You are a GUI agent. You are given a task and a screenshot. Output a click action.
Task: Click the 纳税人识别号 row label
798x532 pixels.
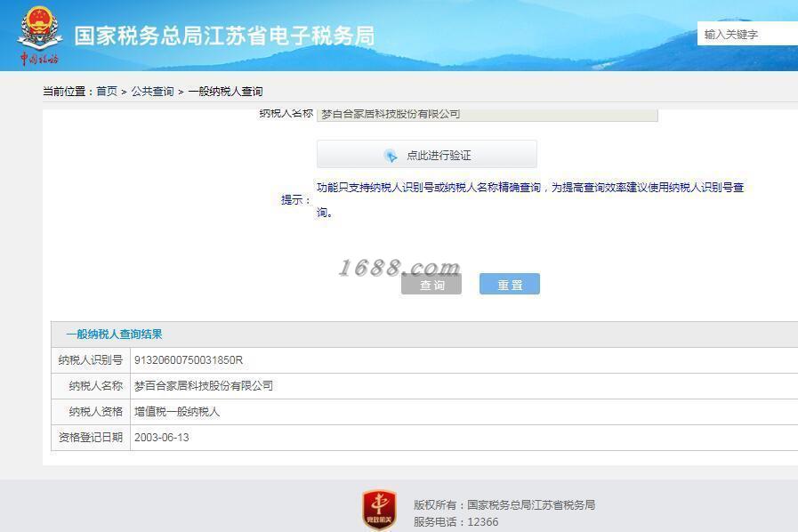pos(91,360)
